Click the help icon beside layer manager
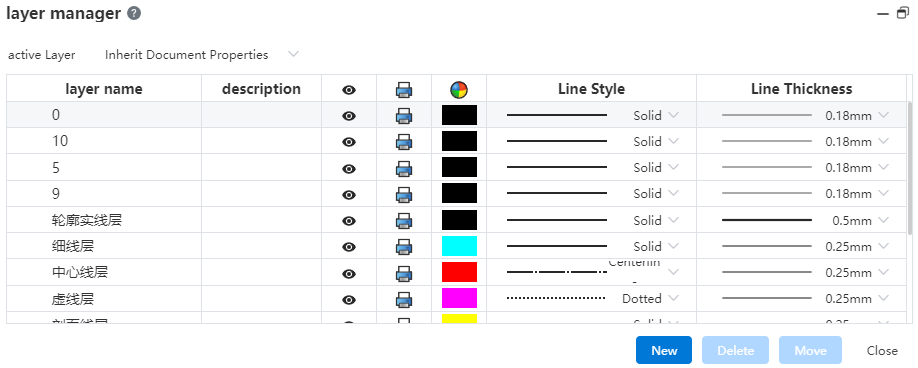918x368 pixels. pos(134,13)
